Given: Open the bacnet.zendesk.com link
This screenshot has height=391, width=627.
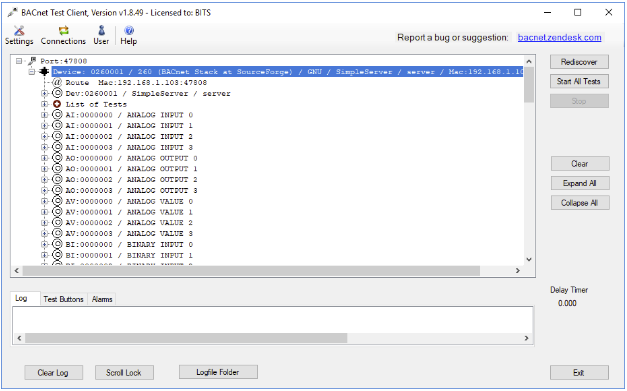Looking at the screenshot, I should coord(559,37).
